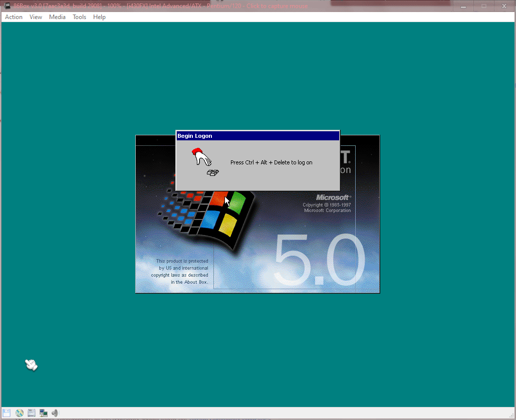Click the 86Box icon in the title bar
This screenshot has width=516, height=420.
[7, 6]
